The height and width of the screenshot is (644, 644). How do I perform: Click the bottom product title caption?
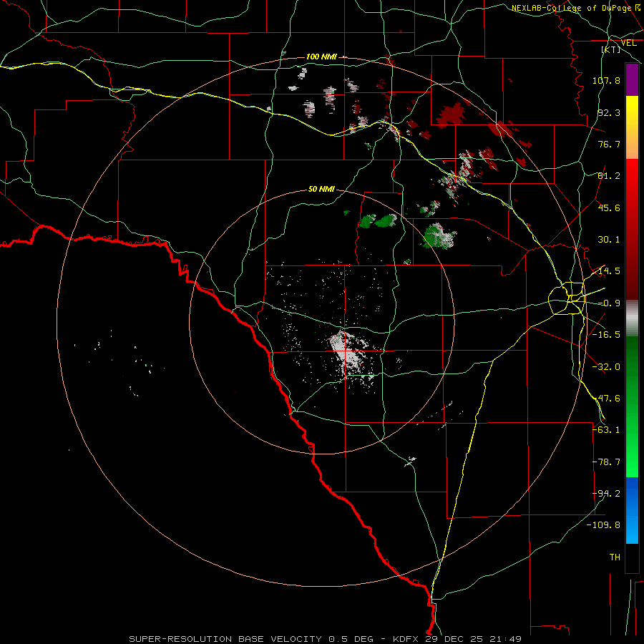[x=326, y=639]
